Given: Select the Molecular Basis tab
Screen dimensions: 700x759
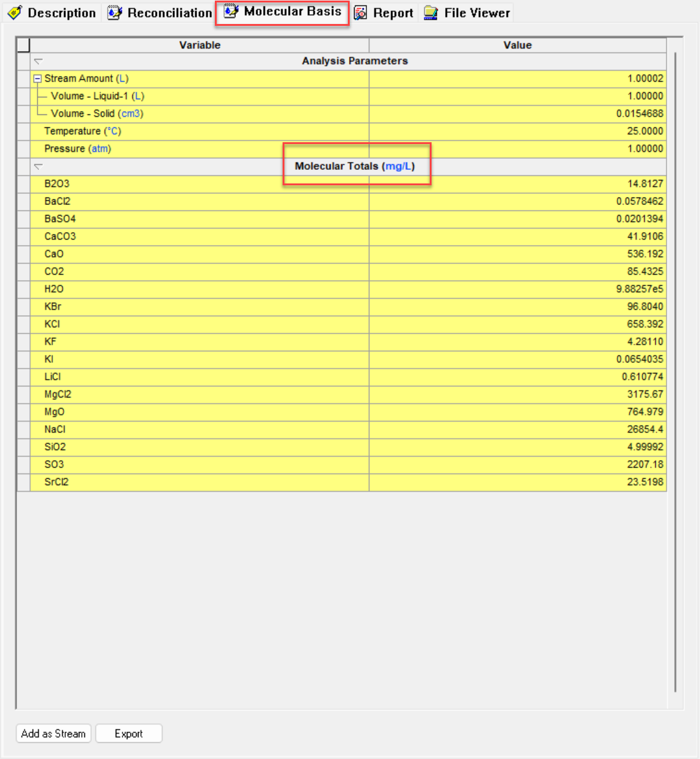Looking at the screenshot, I should (283, 12).
